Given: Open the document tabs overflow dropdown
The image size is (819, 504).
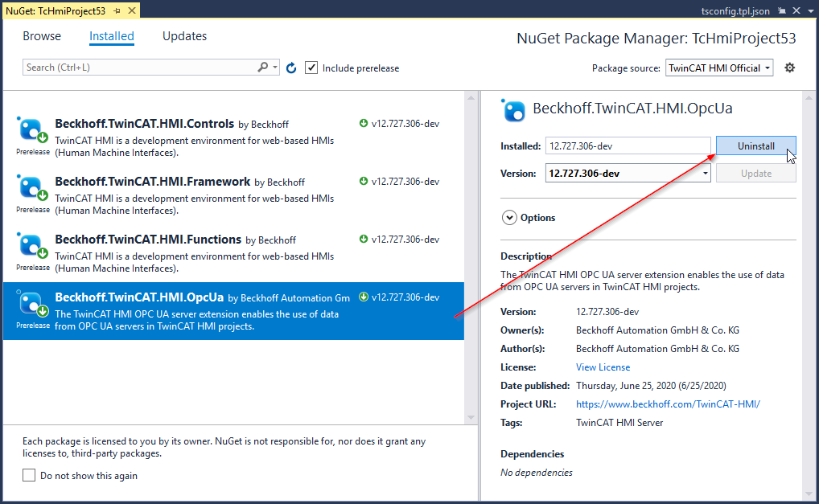Looking at the screenshot, I should pos(811,11).
